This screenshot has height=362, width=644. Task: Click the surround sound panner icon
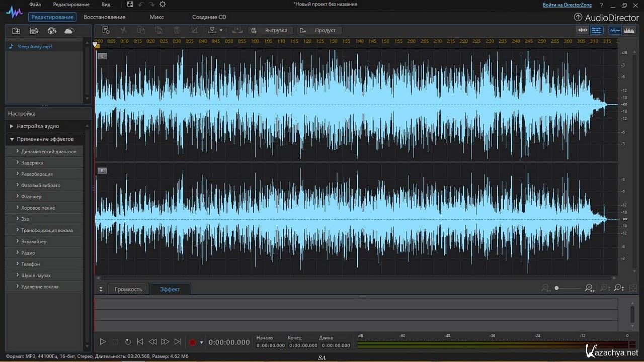coord(237,30)
